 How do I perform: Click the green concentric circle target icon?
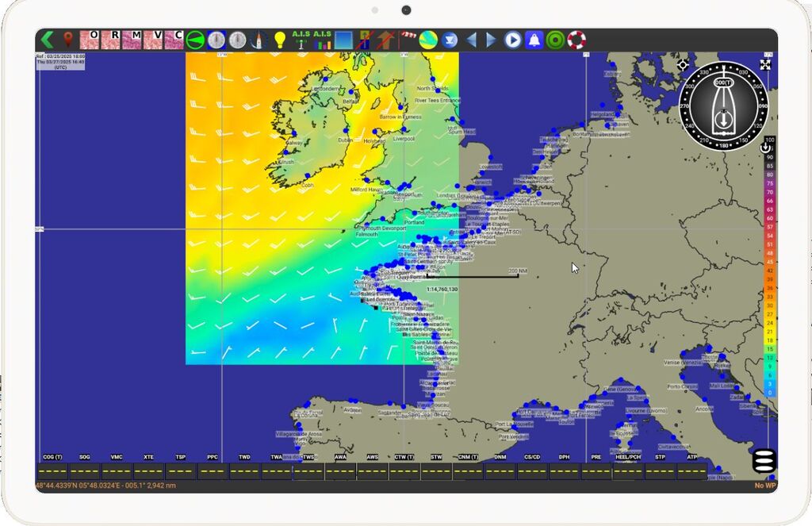555,40
